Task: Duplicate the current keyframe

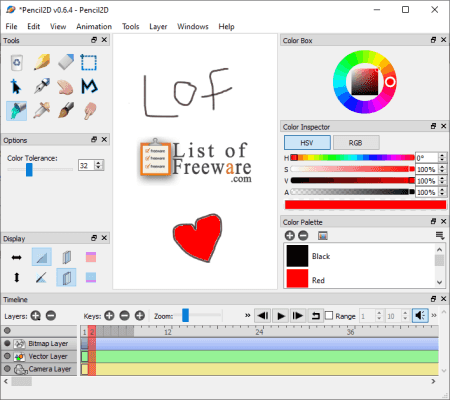Action: (x=140, y=316)
